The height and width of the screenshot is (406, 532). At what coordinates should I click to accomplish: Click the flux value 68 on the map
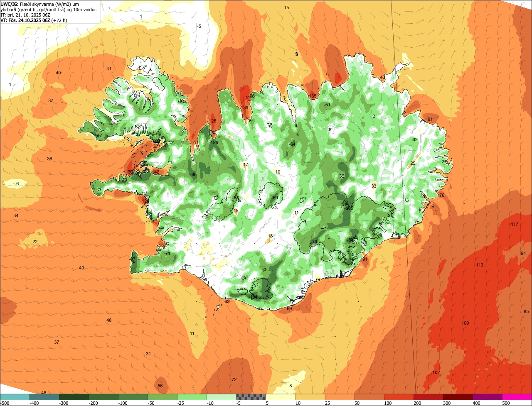[252, 96]
